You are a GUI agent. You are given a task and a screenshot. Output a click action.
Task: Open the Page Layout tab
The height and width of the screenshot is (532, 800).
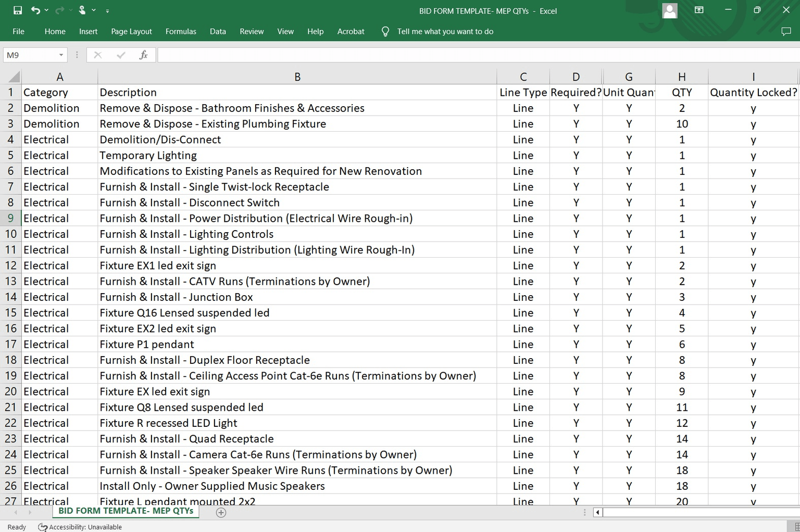(x=131, y=31)
